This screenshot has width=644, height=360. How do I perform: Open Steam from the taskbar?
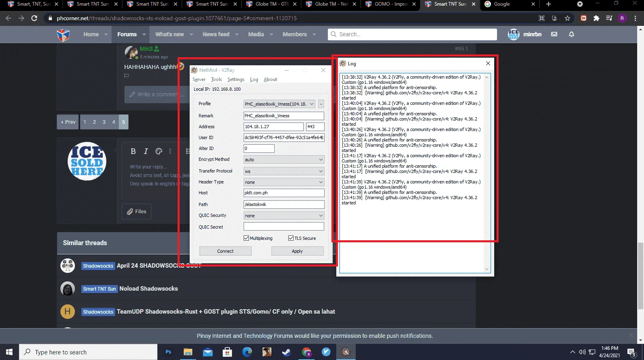click(286, 352)
